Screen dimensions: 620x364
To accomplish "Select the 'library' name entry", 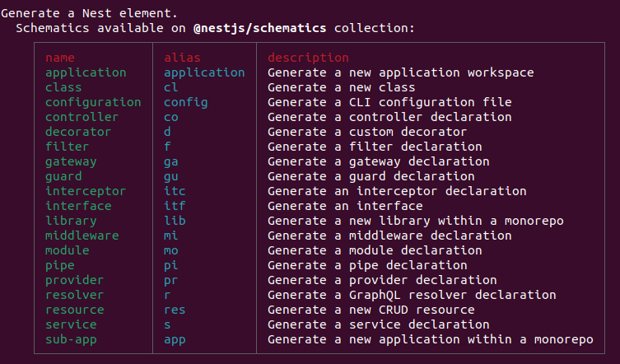I will click(71, 221).
